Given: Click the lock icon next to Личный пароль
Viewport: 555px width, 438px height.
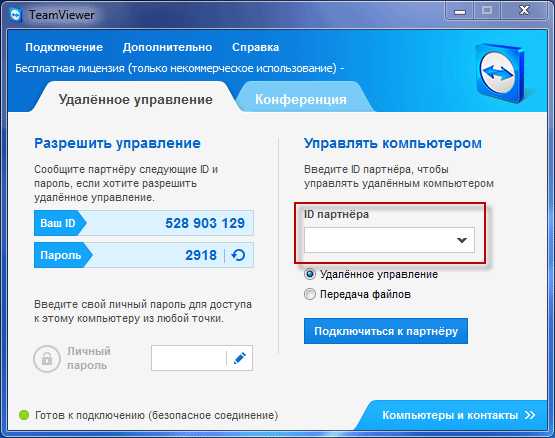Looking at the screenshot, I should pyautogui.click(x=47, y=358).
